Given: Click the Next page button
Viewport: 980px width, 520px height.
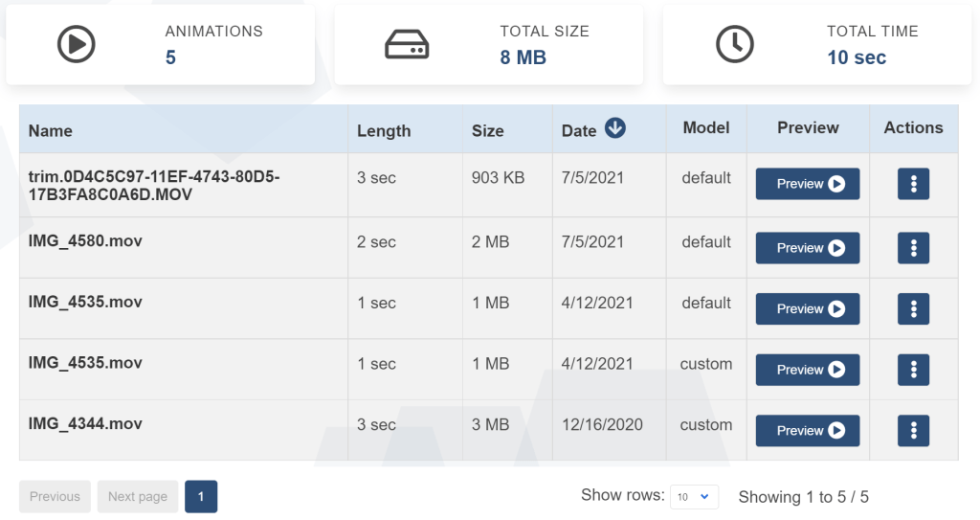Looking at the screenshot, I should pos(138,496).
